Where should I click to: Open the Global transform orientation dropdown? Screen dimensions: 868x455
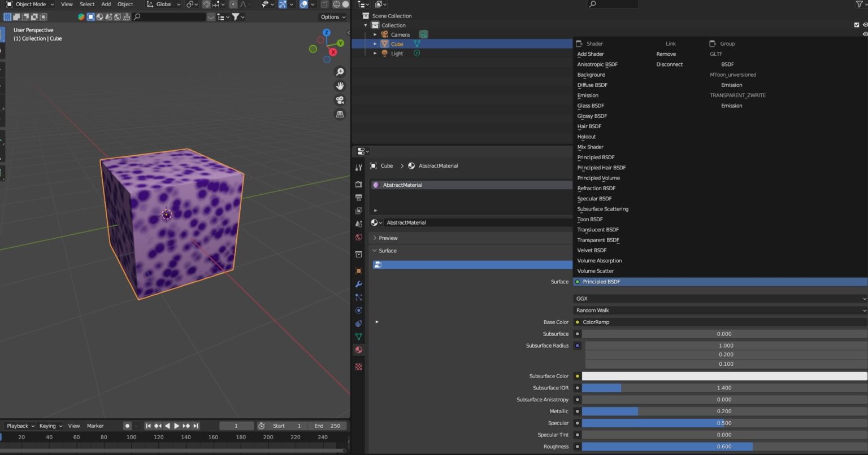click(163, 5)
